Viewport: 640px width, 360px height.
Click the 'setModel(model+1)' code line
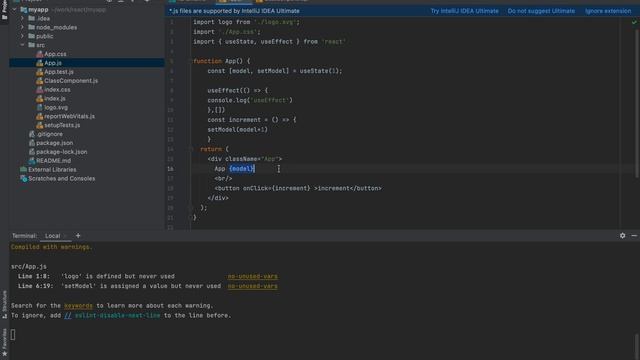pyautogui.click(x=238, y=130)
